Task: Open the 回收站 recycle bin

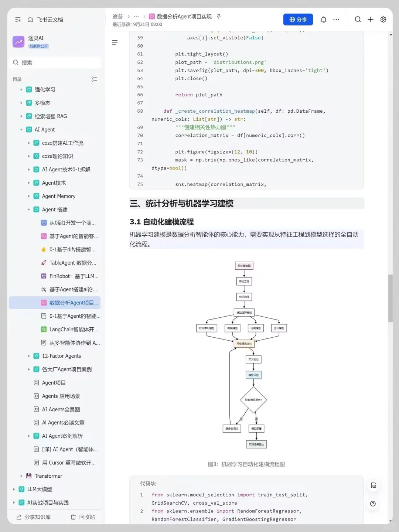Action: (x=83, y=517)
